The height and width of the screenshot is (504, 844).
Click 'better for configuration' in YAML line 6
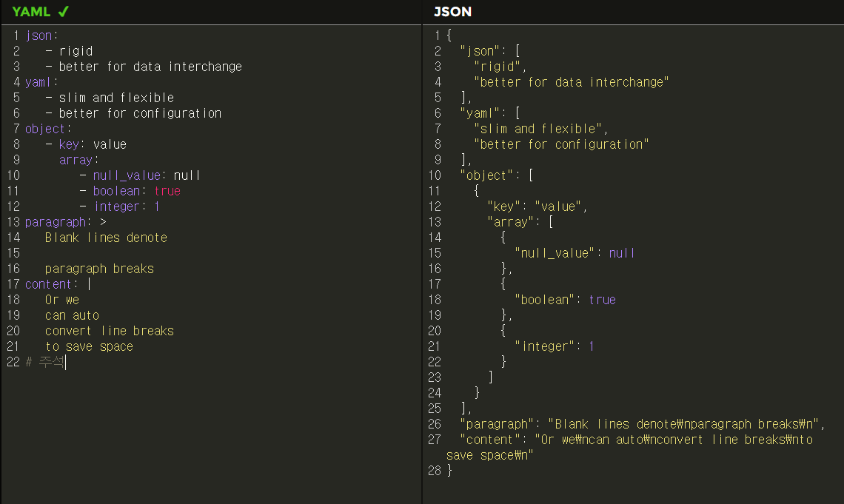(140, 113)
